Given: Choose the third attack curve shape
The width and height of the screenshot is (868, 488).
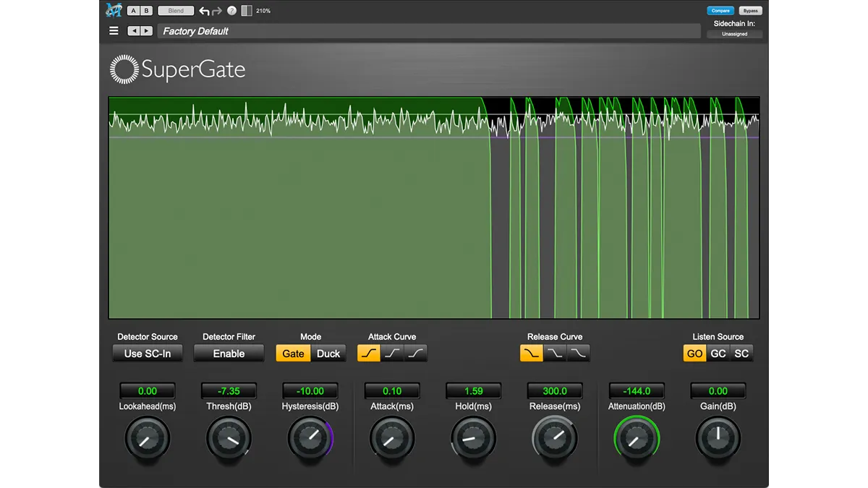Looking at the screenshot, I should [x=416, y=354].
